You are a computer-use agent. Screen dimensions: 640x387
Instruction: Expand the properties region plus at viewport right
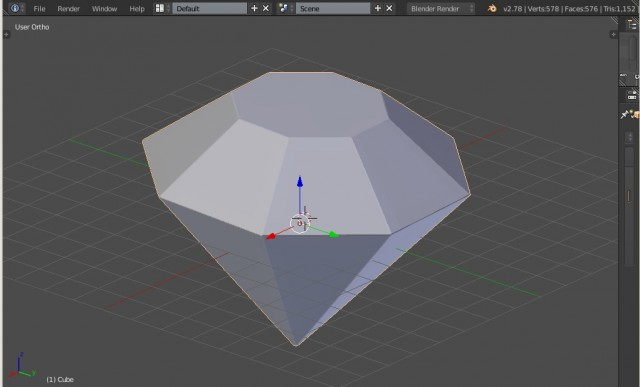pyautogui.click(x=613, y=35)
